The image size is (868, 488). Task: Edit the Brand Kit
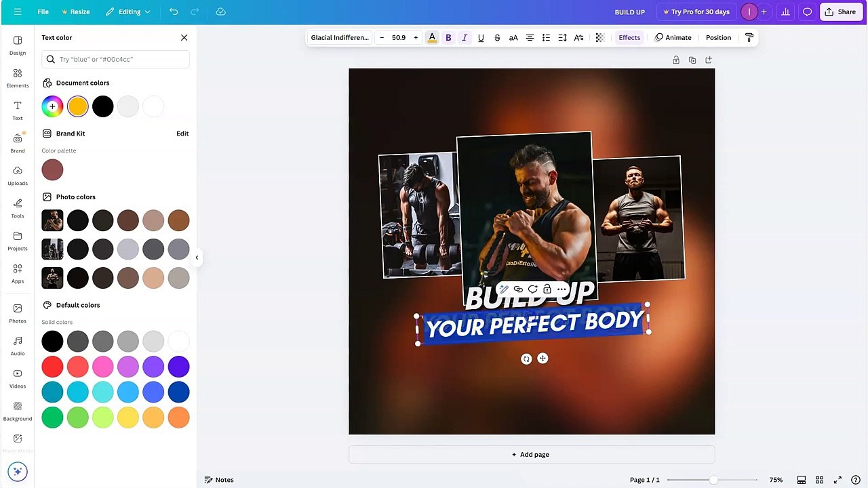pyautogui.click(x=182, y=134)
